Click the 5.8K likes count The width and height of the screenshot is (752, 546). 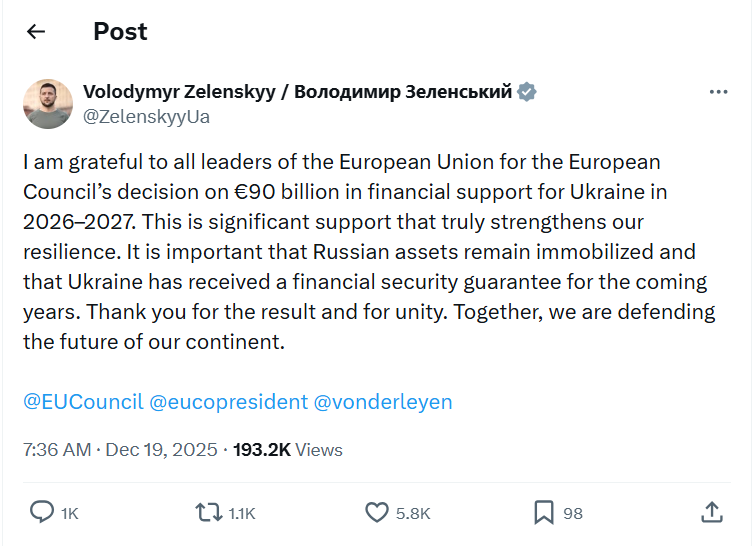coord(413,513)
